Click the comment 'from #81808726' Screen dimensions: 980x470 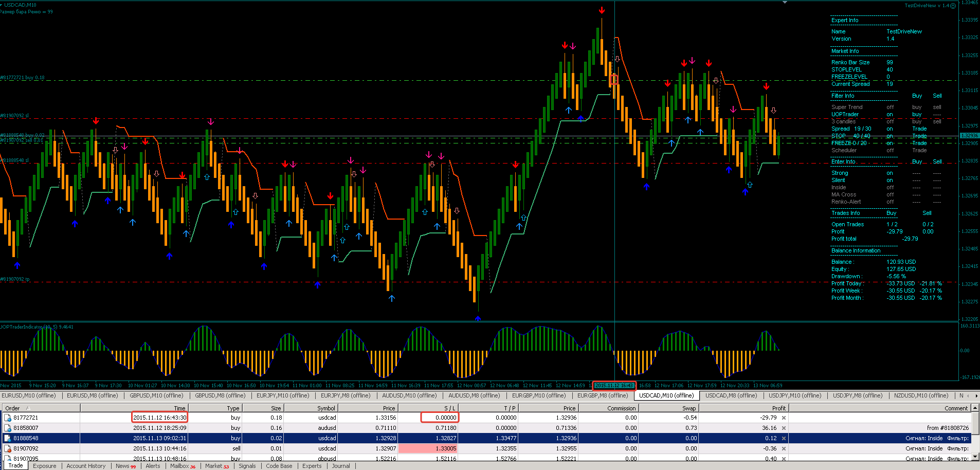(948, 428)
